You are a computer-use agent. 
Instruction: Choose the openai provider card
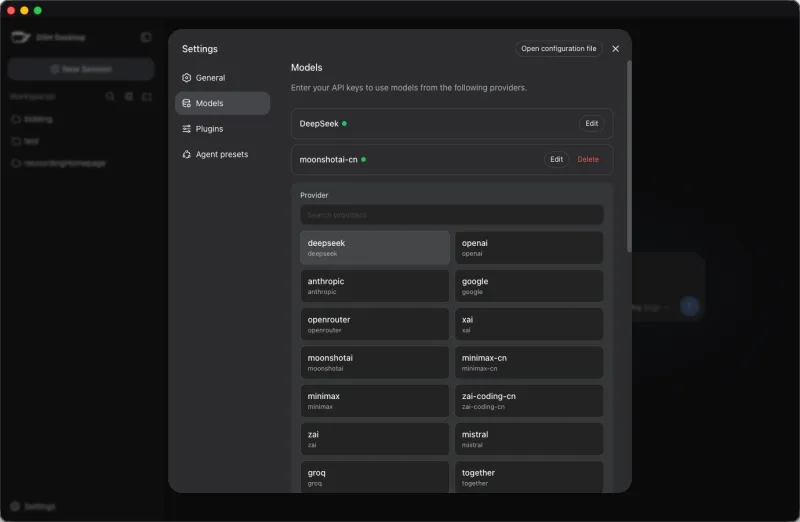pos(529,247)
